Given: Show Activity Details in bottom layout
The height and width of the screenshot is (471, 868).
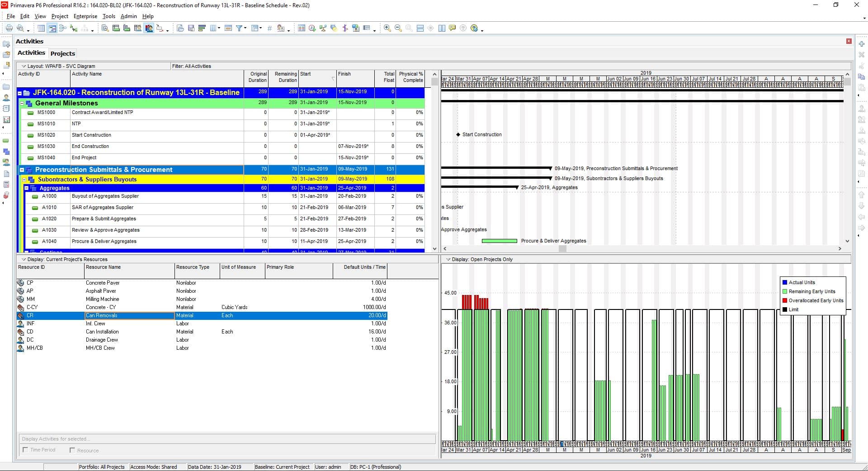Looking at the screenshot, I should click(105, 28).
